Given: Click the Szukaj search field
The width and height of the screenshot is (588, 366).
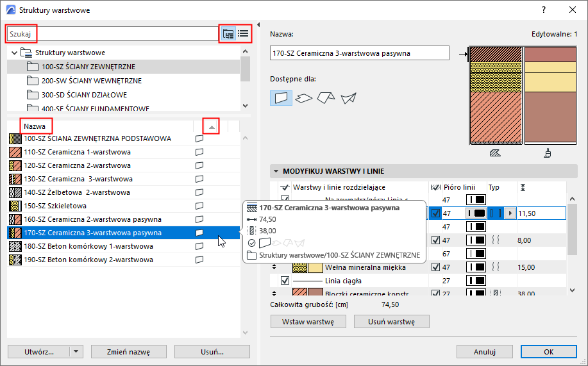Looking at the screenshot, I should (x=112, y=34).
